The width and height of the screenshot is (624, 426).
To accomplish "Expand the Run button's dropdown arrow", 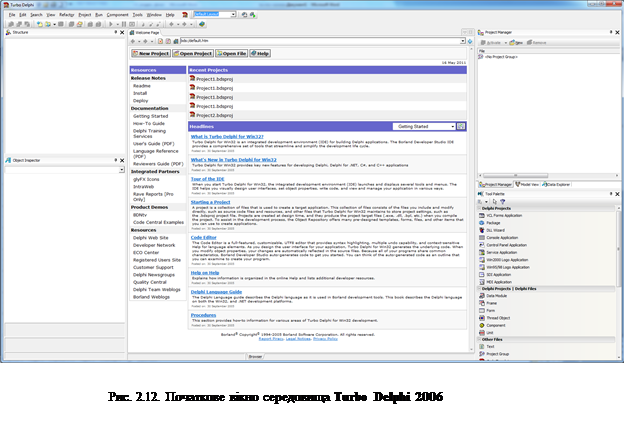I will pyautogui.click(x=117, y=24).
